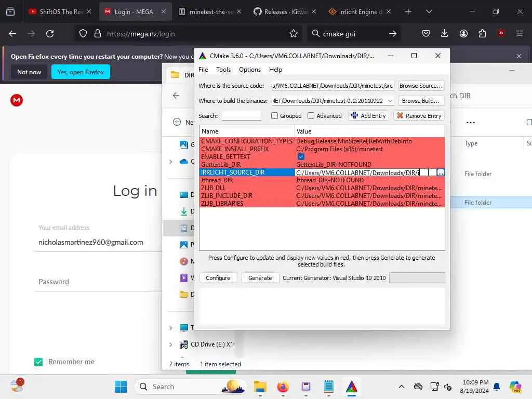532x399 pixels.
Task: Open the build binaries path dropdown
Action: (x=390, y=101)
